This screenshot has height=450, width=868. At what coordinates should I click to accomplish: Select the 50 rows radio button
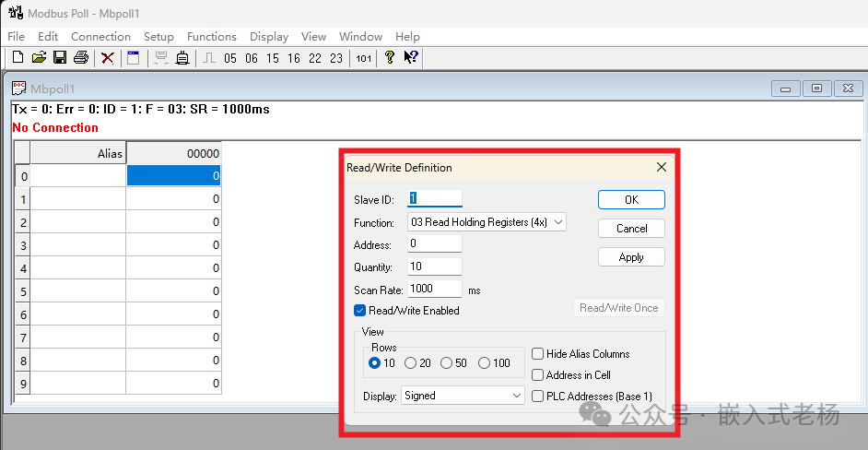pyautogui.click(x=446, y=363)
